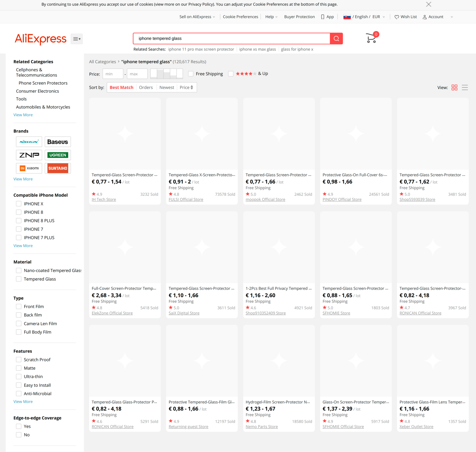Open the Xeber Outlet Store link
Image resolution: width=476 pixels, height=452 pixels.
coord(416,427)
